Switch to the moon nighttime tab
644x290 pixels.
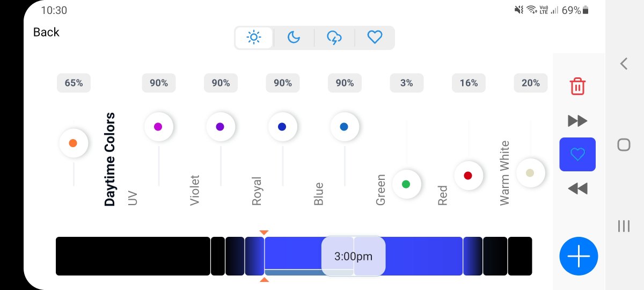click(x=294, y=38)
